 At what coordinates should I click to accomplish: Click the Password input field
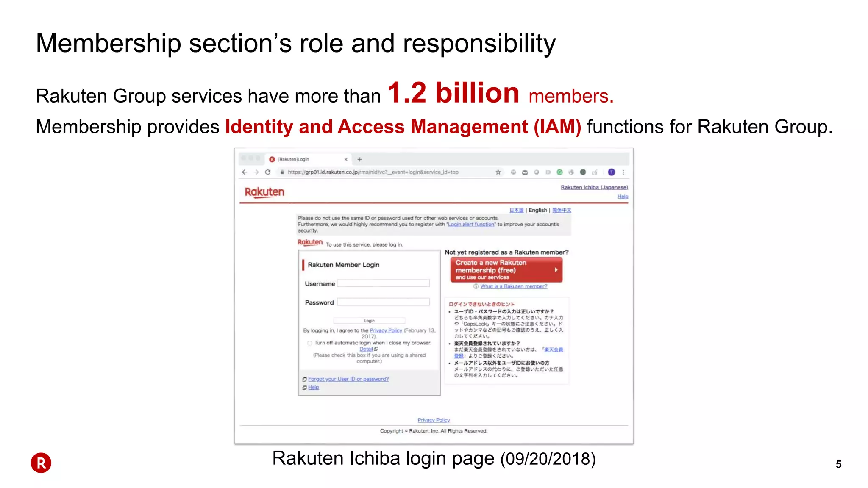click(x=383, y=302)
